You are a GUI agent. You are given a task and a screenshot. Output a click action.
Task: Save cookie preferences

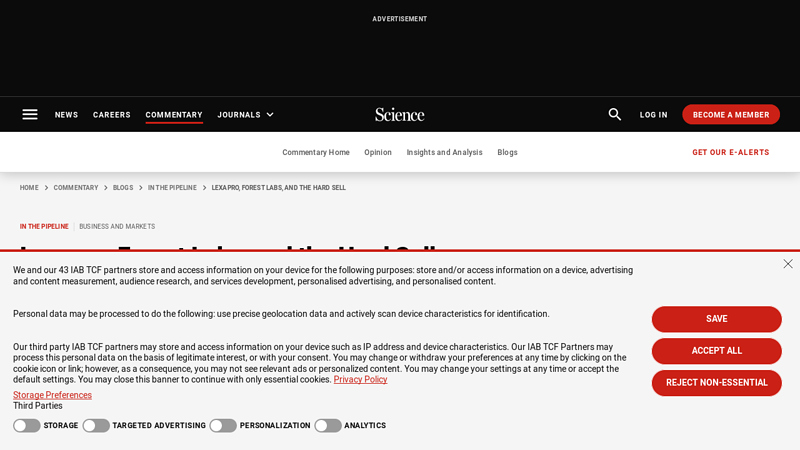tap(716, 319)
